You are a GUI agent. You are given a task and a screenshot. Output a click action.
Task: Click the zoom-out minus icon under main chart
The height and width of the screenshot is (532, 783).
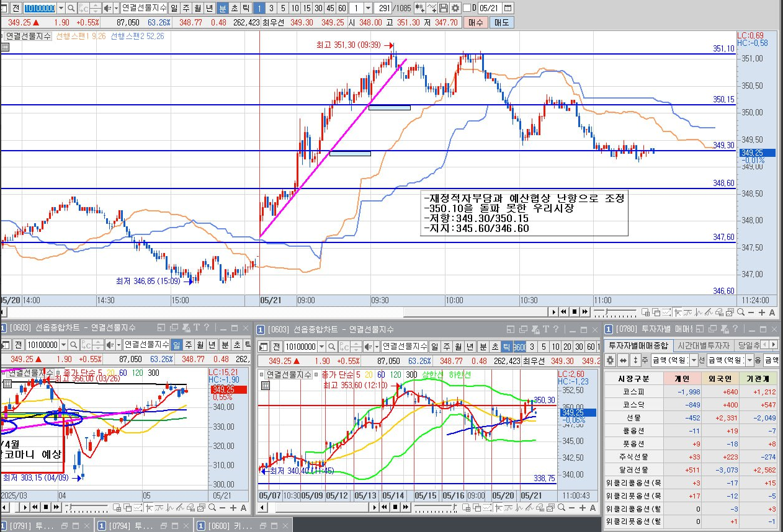click(x=751, y=312)
